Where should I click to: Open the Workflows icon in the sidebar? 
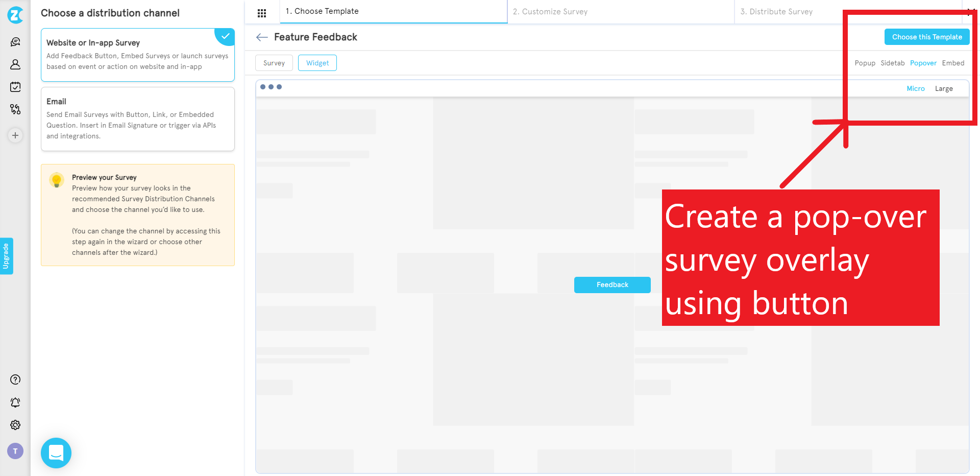click(x=15, y=109)
